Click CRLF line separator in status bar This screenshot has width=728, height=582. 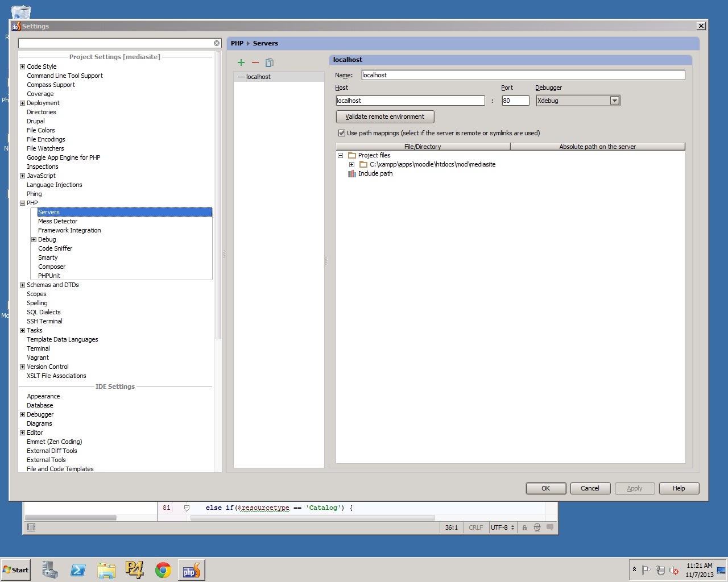[475, 527]
